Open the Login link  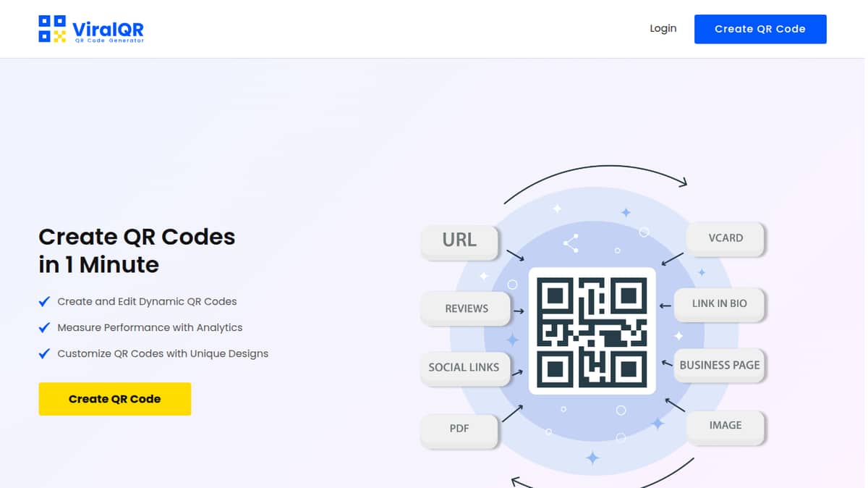click(663, 29)
